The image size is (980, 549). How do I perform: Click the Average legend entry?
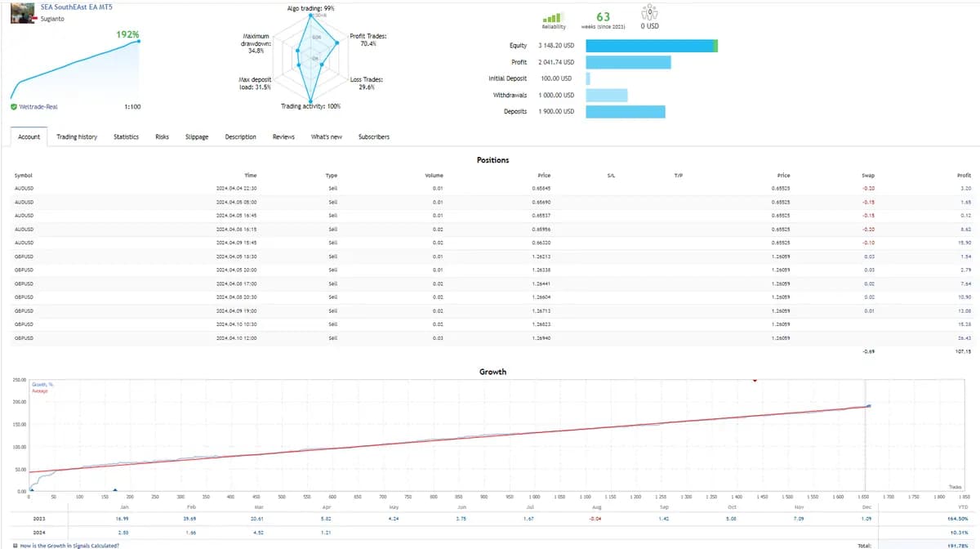coord(39,391)
